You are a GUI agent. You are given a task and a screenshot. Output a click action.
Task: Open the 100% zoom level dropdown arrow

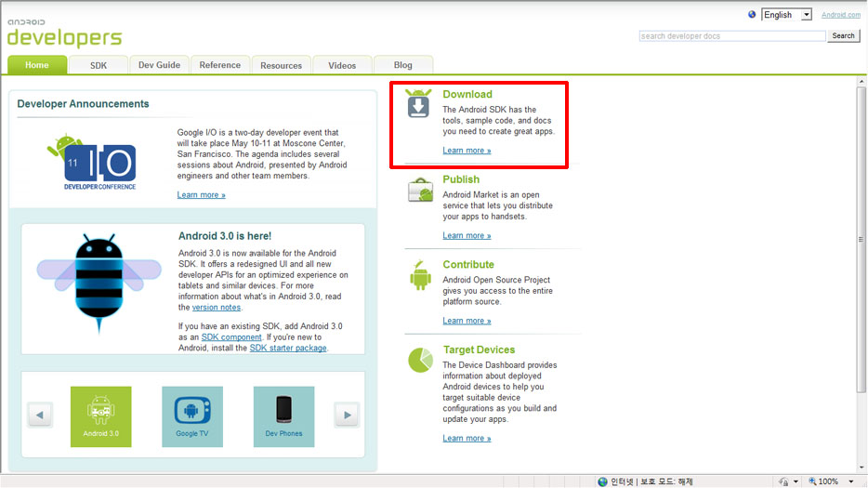(x=851, y=481)
